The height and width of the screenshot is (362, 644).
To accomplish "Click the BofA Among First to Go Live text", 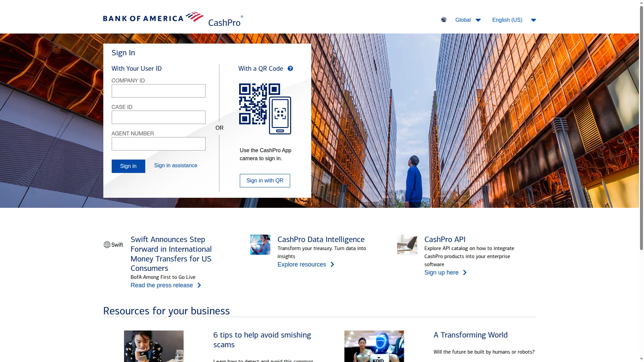I will [163, 277].
